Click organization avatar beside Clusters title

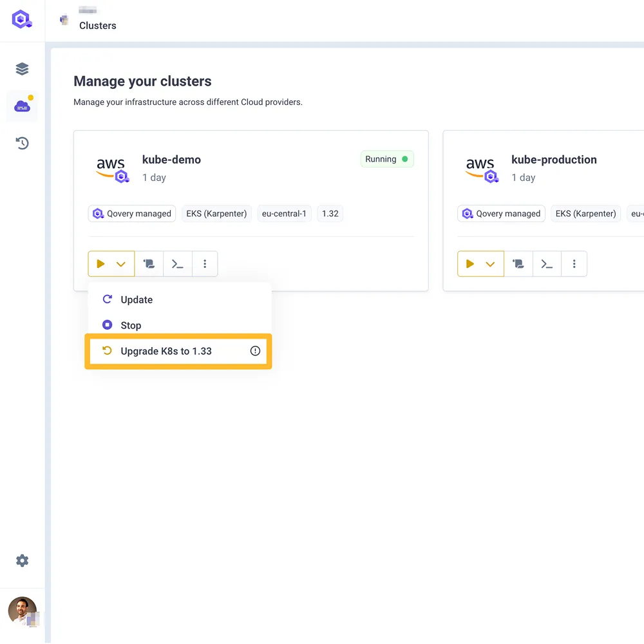point(64,19)
